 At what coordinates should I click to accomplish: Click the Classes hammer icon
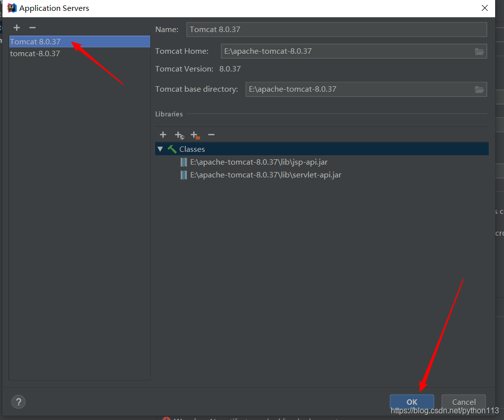(x=172, y=149)
